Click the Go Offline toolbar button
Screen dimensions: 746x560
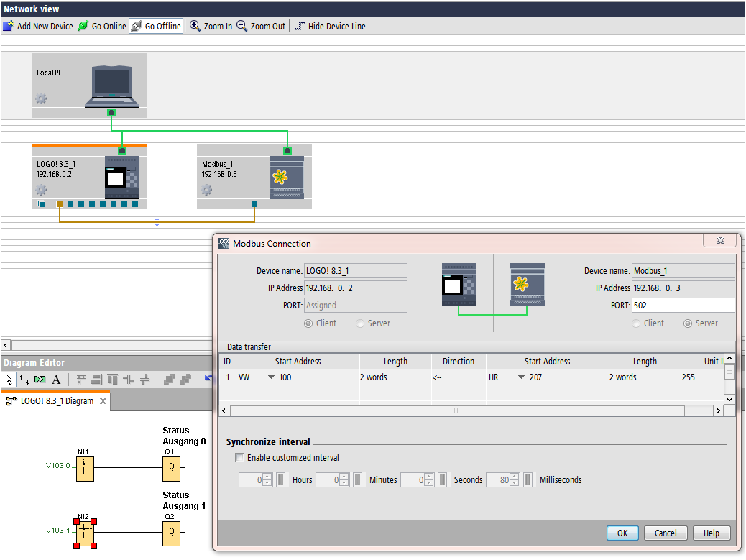click(156, 26)
